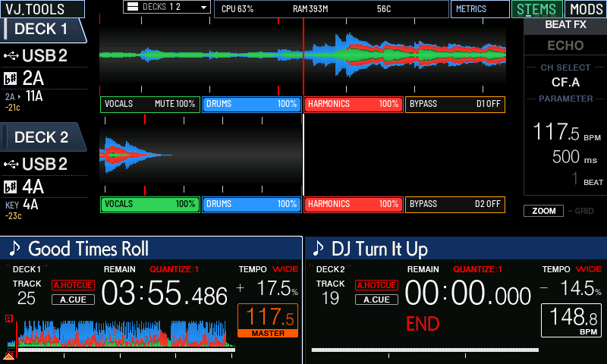
Task: Click Deck 2 QUANTIZE:1 indicator
Action: [478, 269]
